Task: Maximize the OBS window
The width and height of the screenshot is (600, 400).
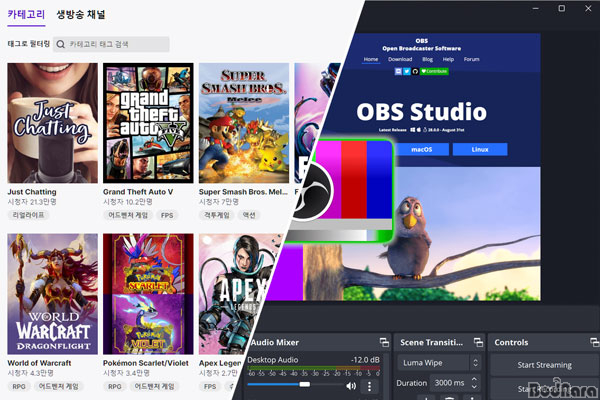Action: tap(562, 8)
